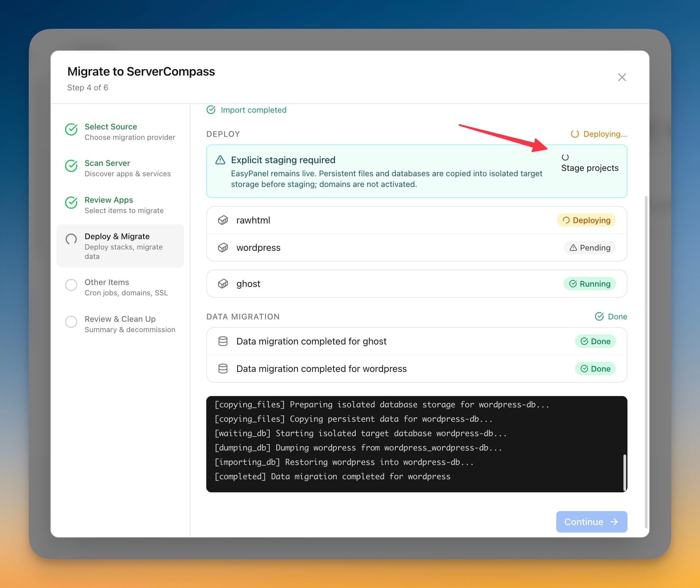This screenshot has height=588, width=700.
Task: Click the database icon for ghost migration
Action: pyautogui.click(x=223, y=341)
